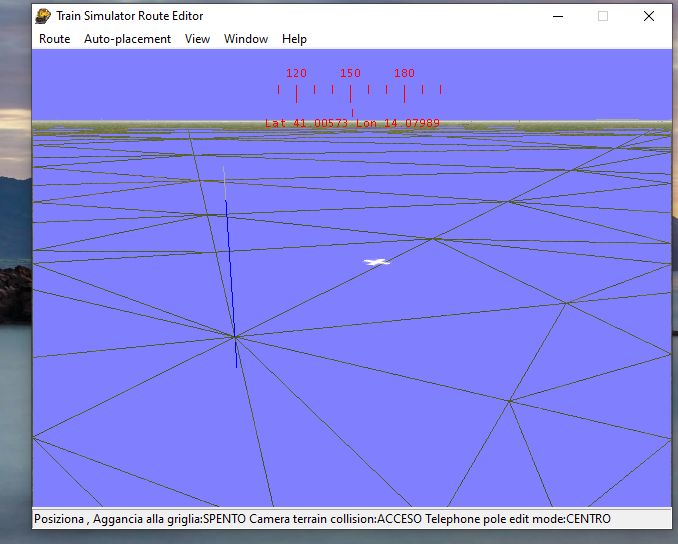Close the Route Editor window

pyautogui.click(x=649, y=16)
